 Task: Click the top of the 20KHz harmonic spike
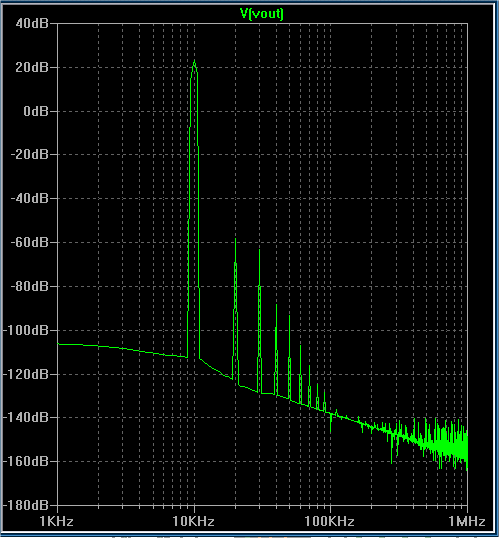[x=235, y=239]
